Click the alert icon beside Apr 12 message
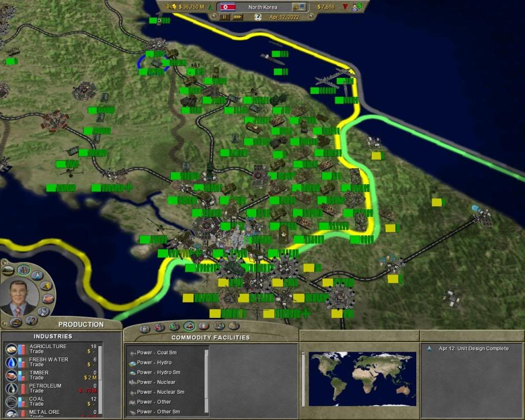 [x=430, y=348]
